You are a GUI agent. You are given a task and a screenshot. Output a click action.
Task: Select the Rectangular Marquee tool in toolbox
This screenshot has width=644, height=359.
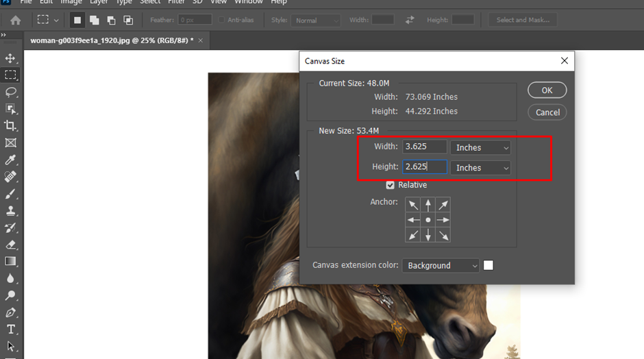click(10, 75)
